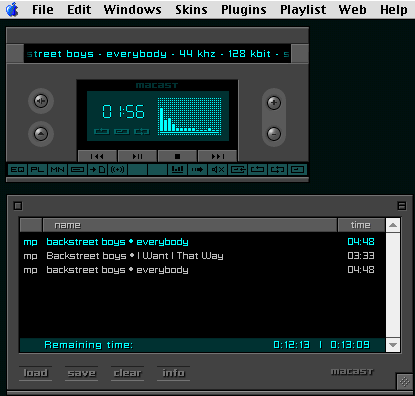Open the Skins menu
The height and width of the screenshot is (396, 415).
point(191,9)
